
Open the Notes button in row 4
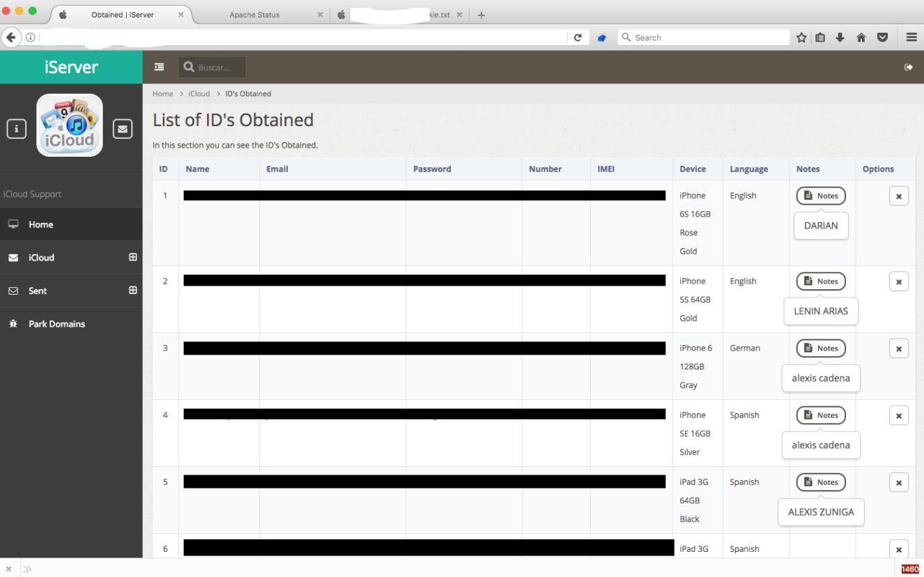821,415
